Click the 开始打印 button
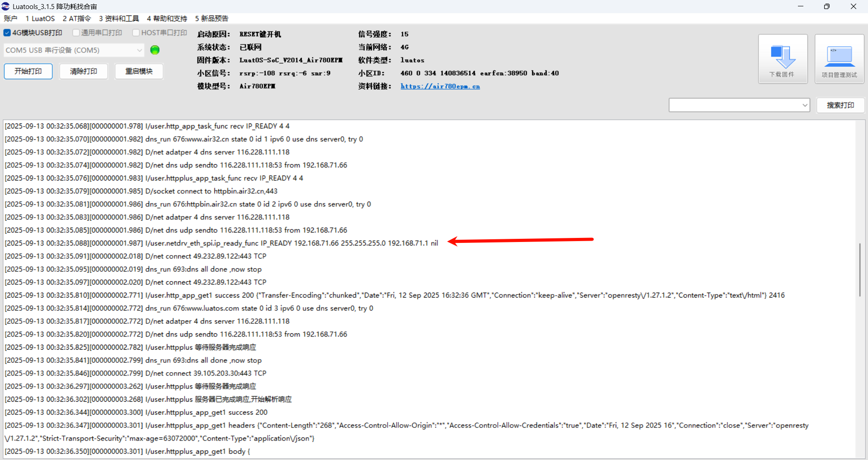 tap(28, 71)
